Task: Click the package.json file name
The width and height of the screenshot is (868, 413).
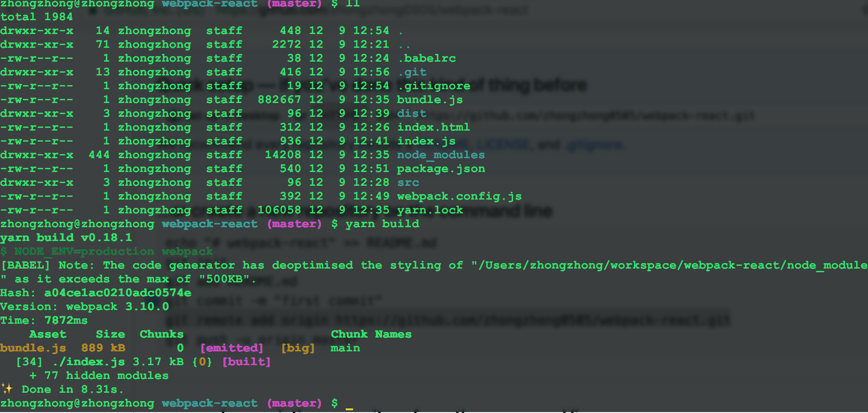Action: coord(441,169)
